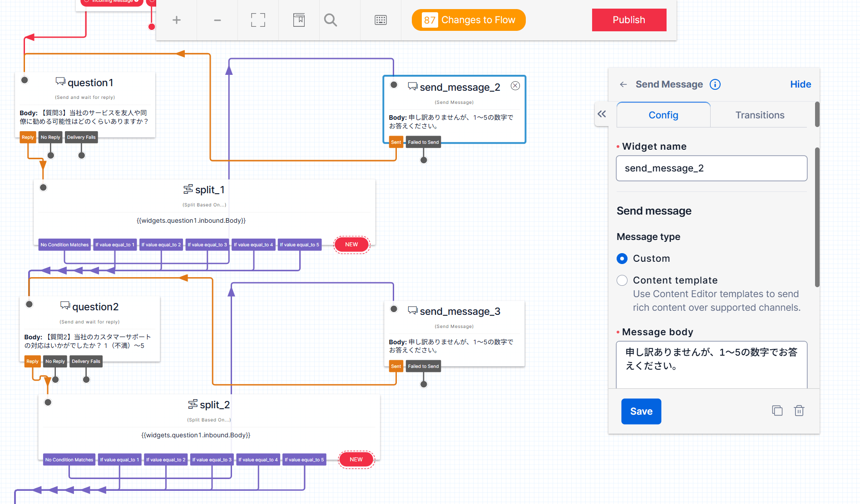This screenshot has height=504, width=860.
Task: Click split_2 split widget icon
Action: 193,404
